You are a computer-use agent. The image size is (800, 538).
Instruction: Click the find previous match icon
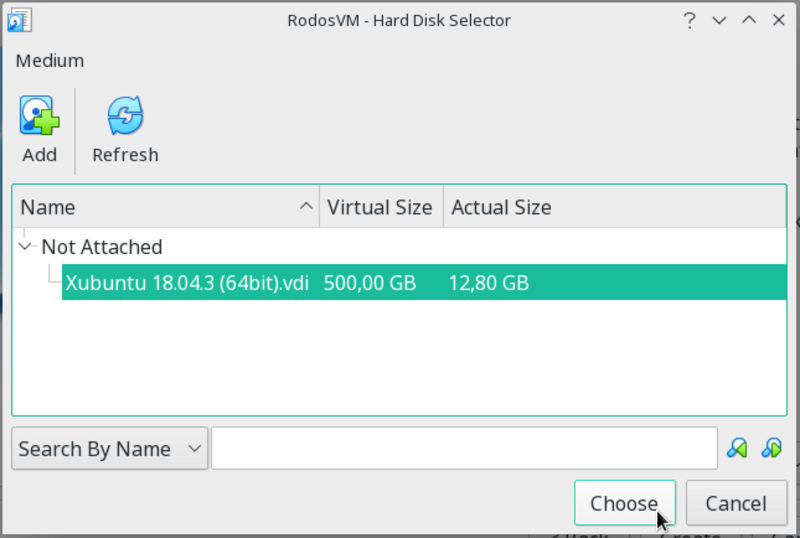(737, 448)
